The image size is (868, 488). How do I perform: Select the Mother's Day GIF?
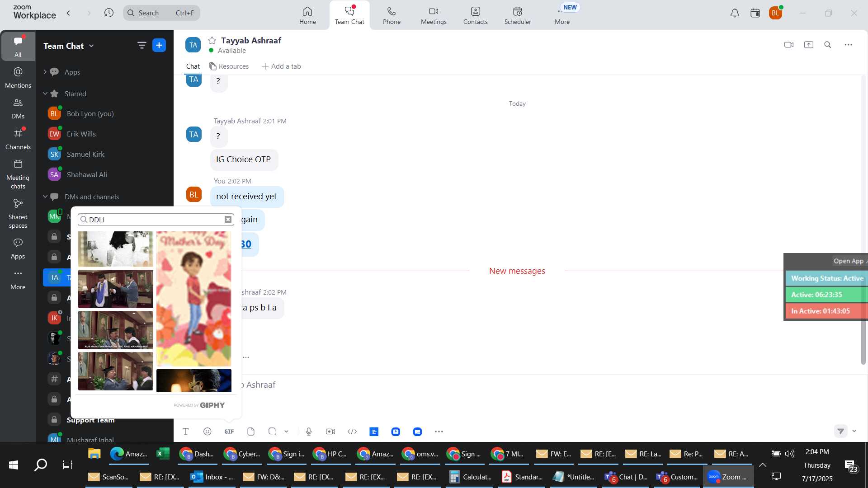click(193, 299)
